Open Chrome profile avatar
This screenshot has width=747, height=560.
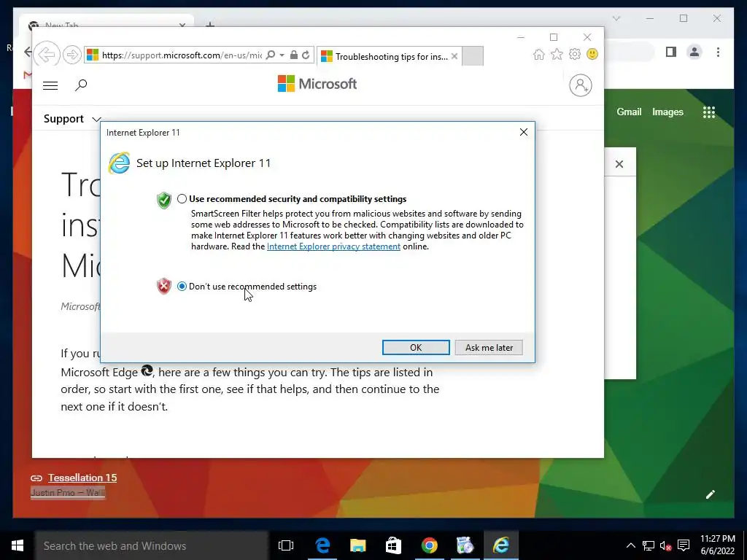[x=694, y=52]
